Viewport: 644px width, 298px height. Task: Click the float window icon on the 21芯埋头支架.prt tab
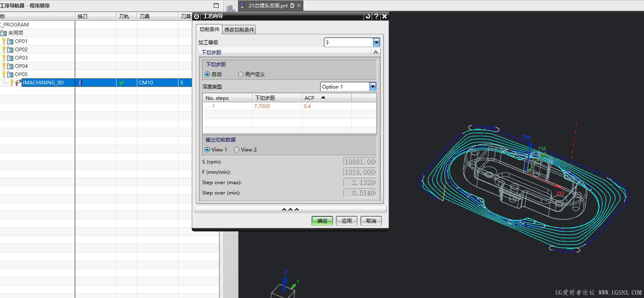(x=292, y=5)
